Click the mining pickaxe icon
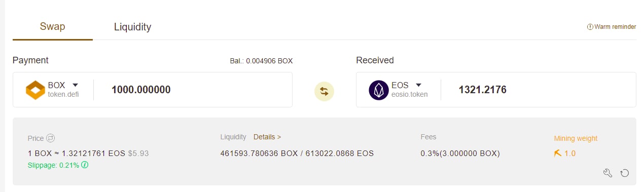 click(x=558, y=153)
